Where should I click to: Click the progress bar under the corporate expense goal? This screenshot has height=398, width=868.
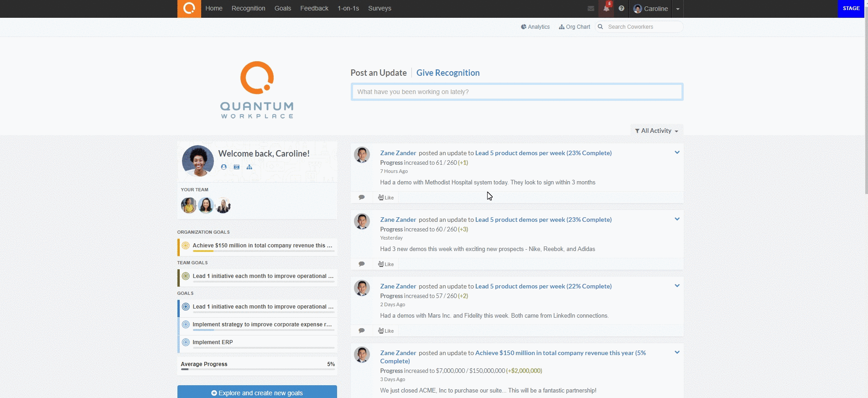tap(264, 330)
